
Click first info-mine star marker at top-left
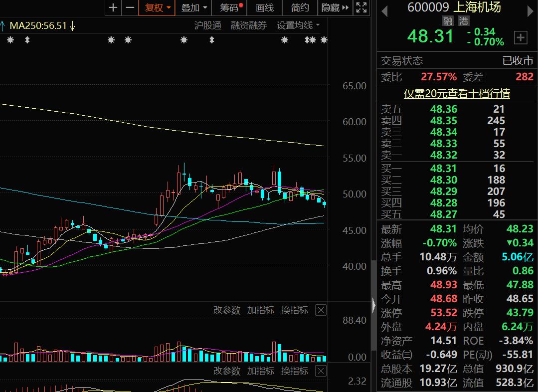[10, 40]
